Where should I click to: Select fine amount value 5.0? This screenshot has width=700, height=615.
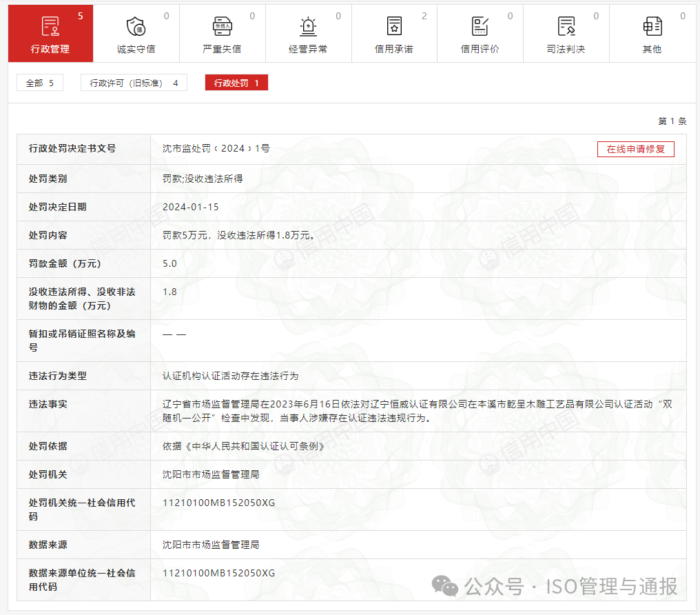(169, 263)
